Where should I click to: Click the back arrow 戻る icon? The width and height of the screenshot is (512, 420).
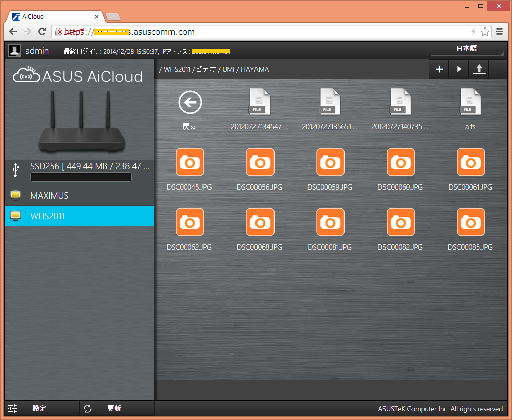click(x=190, y=102)
